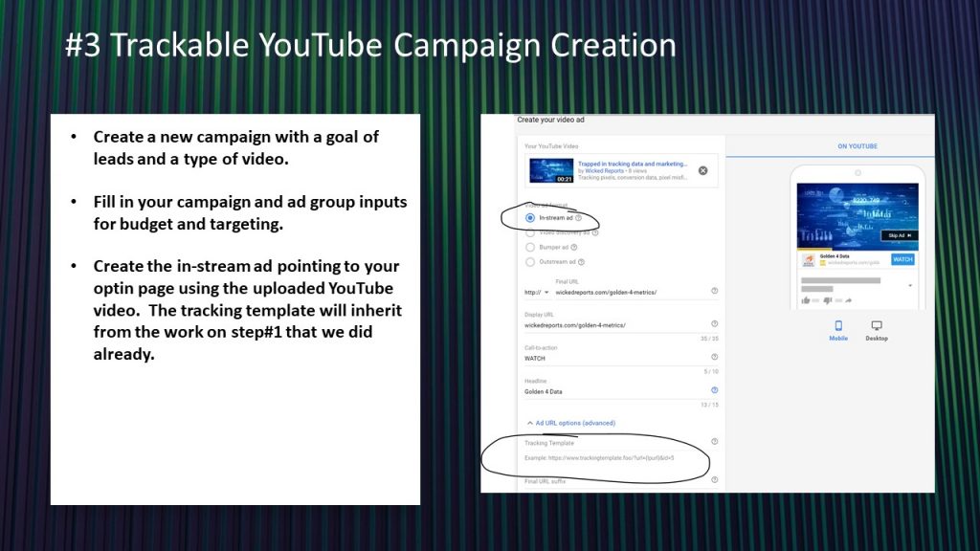The image size is (980, 551).
Task: Select the In-stream ad radio button
Action: pyautogui.click(x=530, y=218)
